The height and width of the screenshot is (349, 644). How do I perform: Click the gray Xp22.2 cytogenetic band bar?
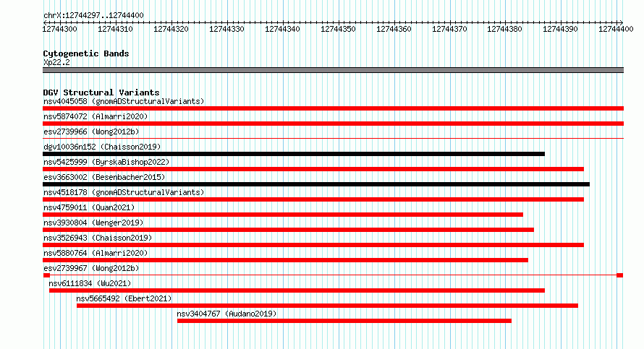coord(333,70)
